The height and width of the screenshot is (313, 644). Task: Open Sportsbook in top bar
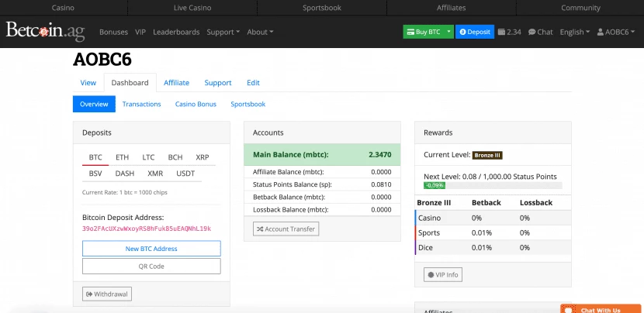coord(321,8)
